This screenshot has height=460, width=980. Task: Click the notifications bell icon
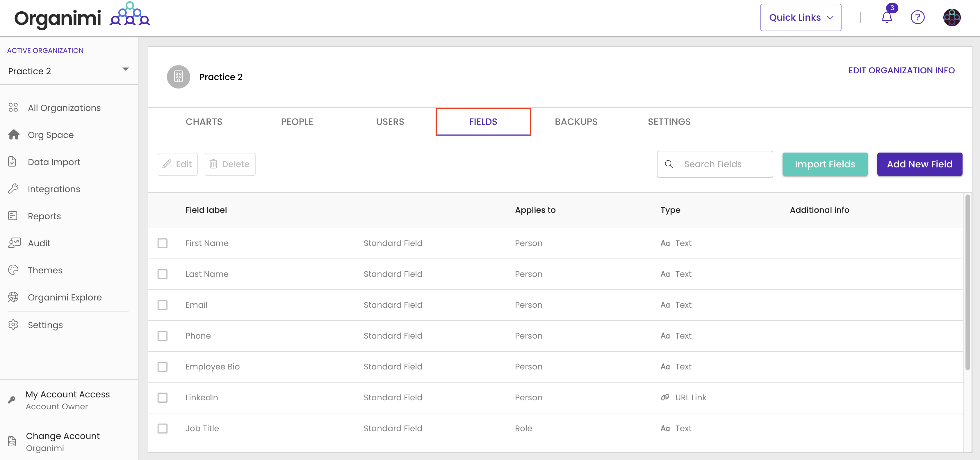(x=886, y=17)
